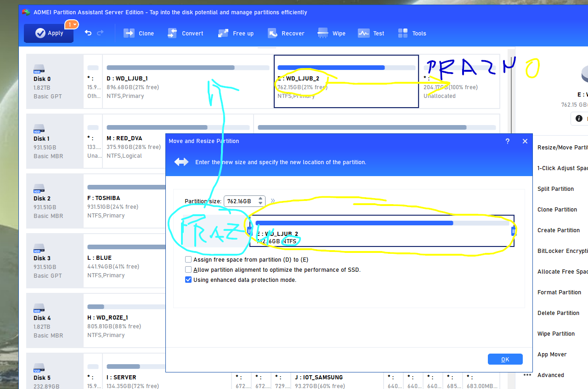Select the 204.17GB Unallocated space on Disk 0

pyautogui.click(x=459, y=81)
